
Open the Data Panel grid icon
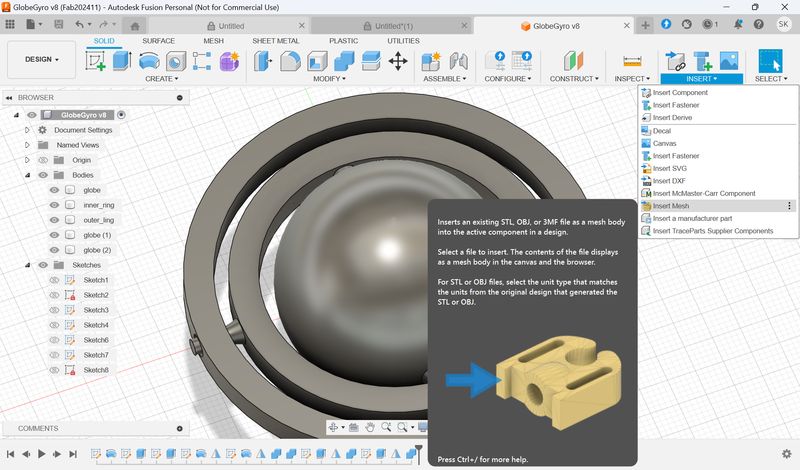coord(10,24)
